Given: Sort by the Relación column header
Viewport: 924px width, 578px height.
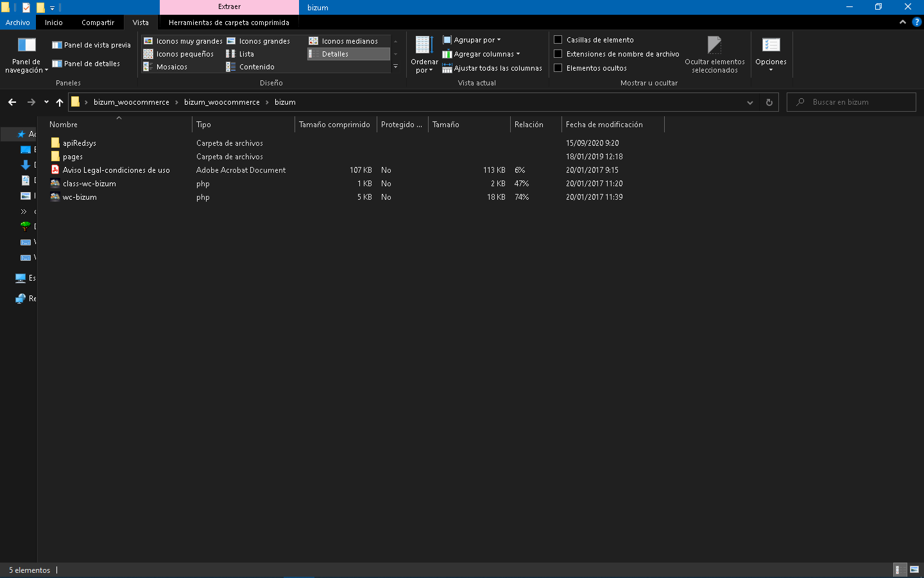Looking at the screenshot, I should pos(536,125).
